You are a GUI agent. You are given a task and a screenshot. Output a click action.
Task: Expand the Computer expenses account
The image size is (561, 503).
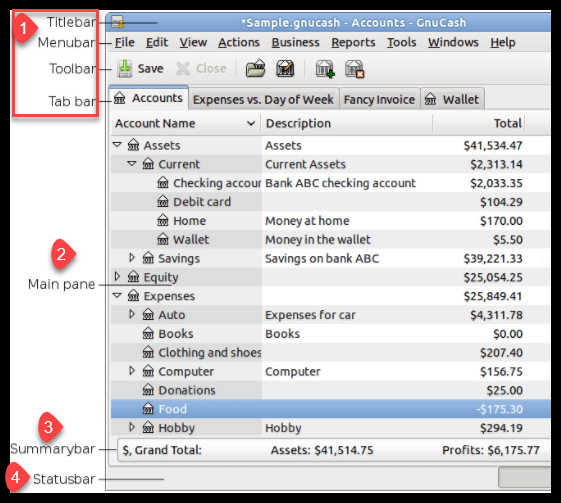click(132, 371)
